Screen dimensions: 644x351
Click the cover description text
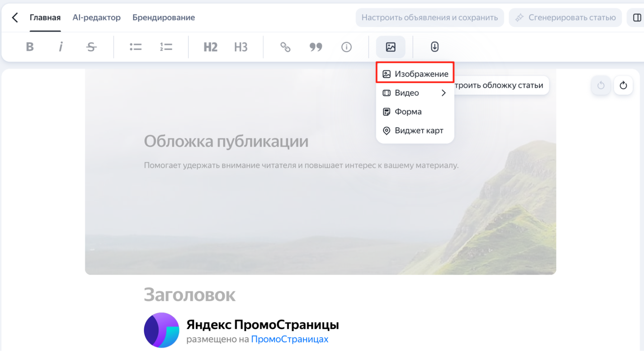coord(301,165)
